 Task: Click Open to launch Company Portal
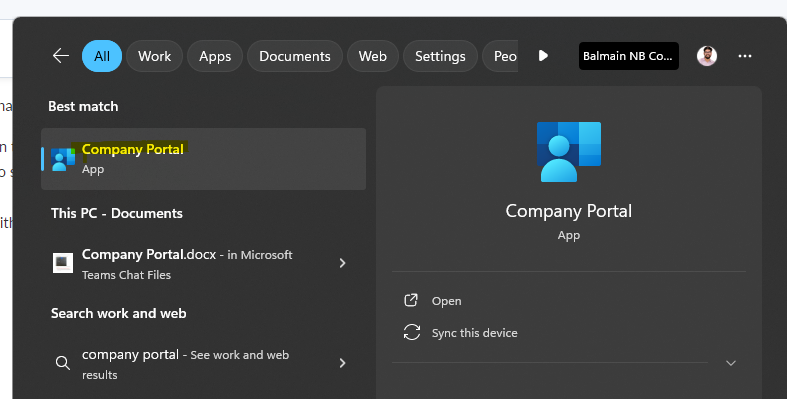pyautogui.click(x=446, y=301)
